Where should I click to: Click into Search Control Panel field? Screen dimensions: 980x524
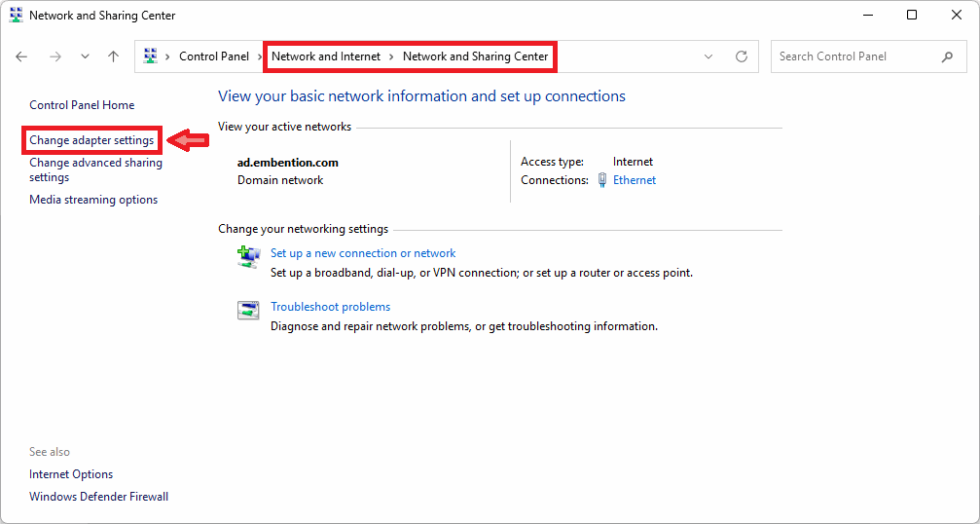click(852, 56)
